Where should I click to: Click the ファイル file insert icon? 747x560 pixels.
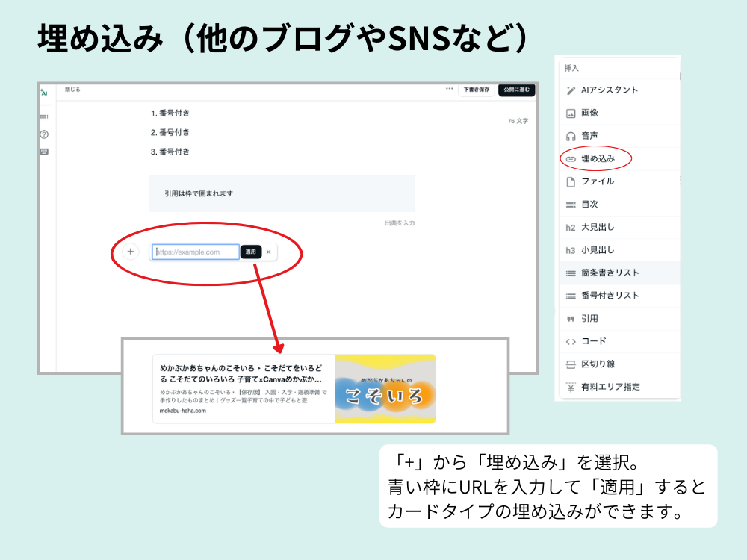pos(570,181)
